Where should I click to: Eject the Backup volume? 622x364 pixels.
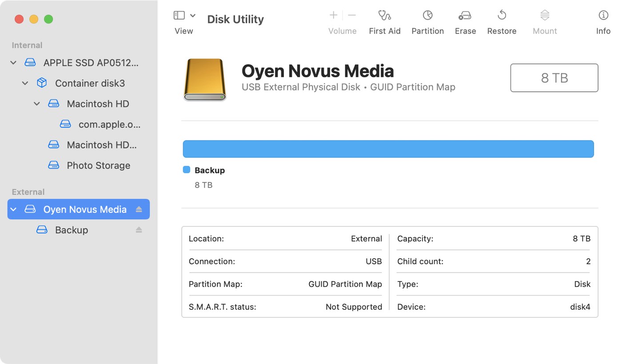click(x=139, y=230)
